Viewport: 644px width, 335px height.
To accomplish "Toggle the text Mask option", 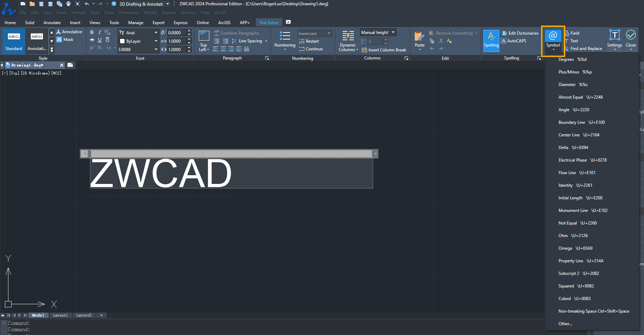I will pyautogui.click(x=65, y=40).
